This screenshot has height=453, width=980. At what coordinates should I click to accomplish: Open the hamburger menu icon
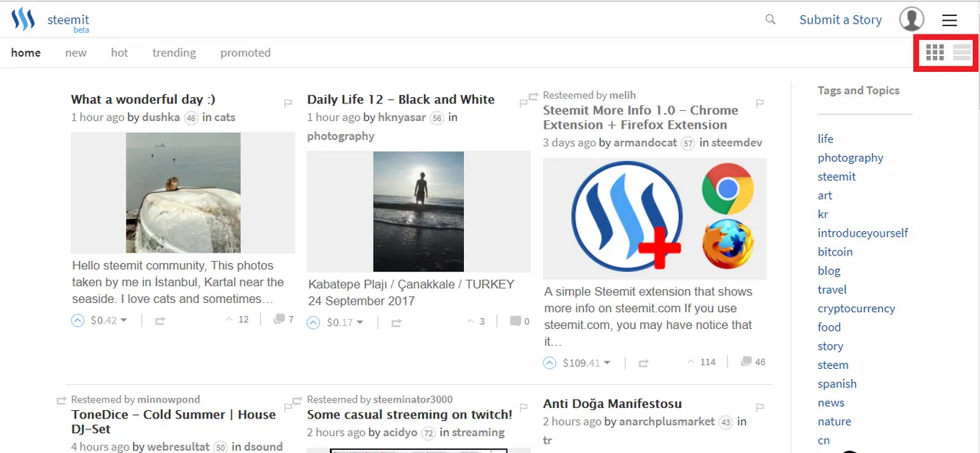point(949,21)
